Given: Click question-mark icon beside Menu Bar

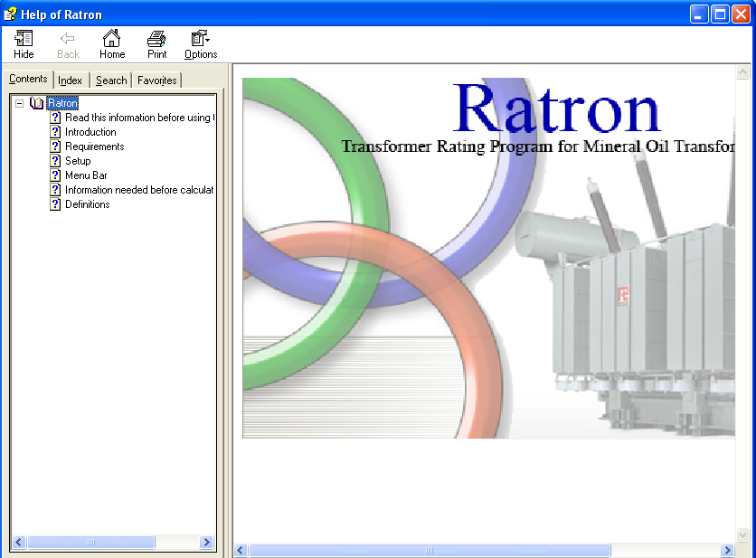Looking at the screenshot, I should [x=55, y=175].
